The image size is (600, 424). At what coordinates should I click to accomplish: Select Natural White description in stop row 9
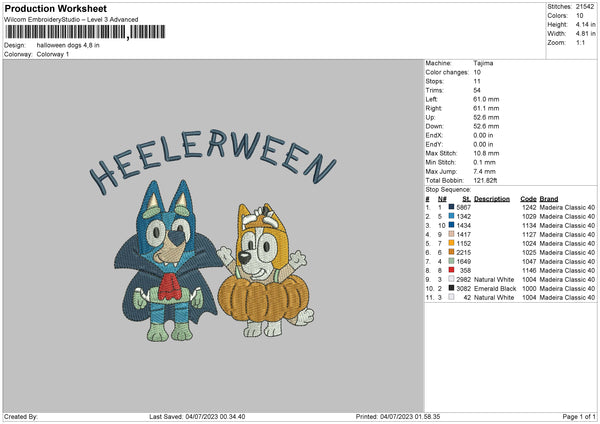(494, 279)
